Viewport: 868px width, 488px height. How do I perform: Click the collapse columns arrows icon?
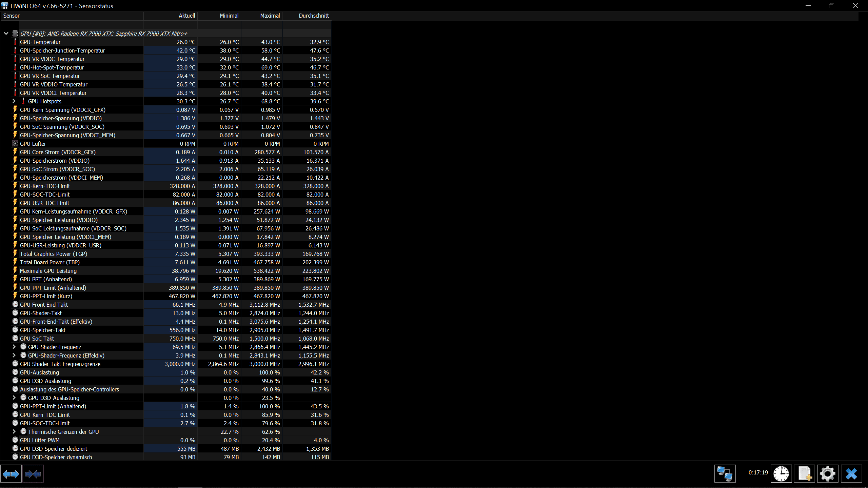[33, 474]
